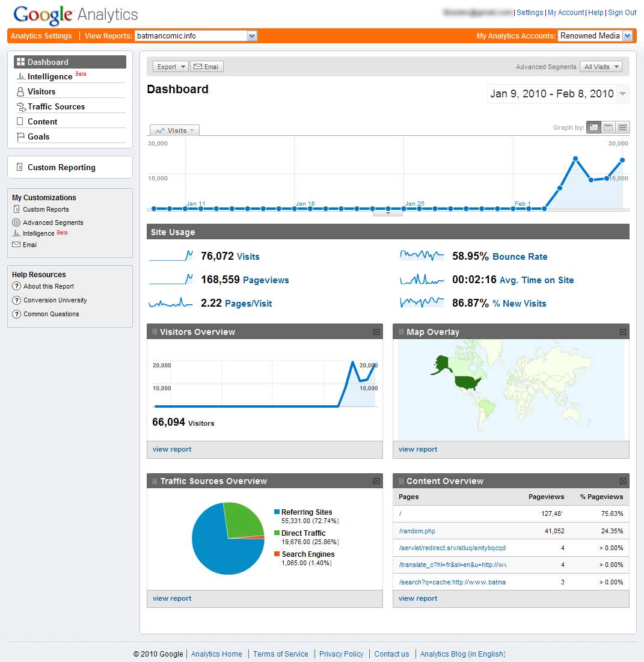Click the About this Report question icon
Image resolution: width=644 pixels, height=662 pixels.
point(16,286)
